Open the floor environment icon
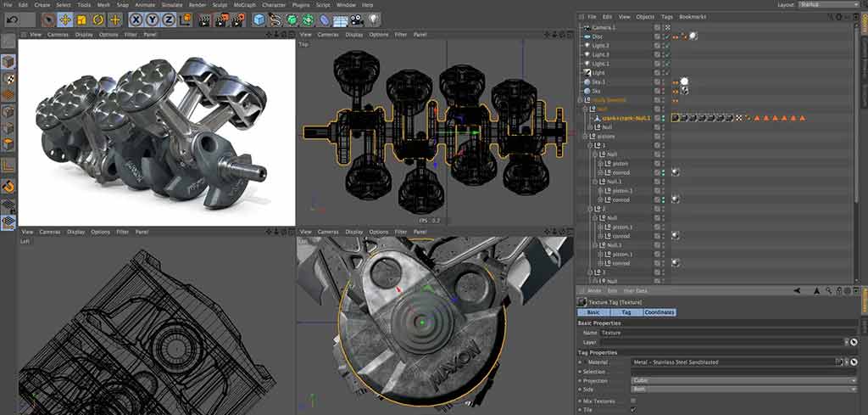868x415 pixels. click(341, 20)
